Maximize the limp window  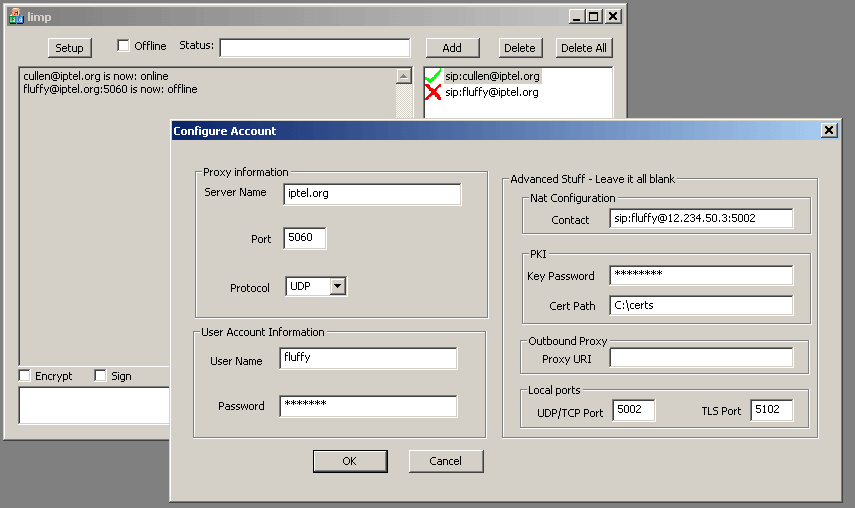tap(593, 17)
